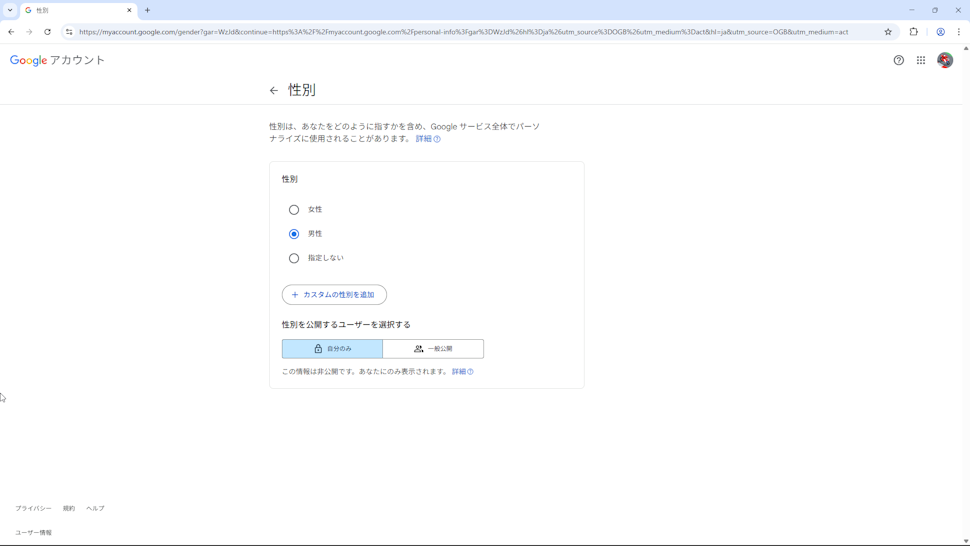Viewport: 970px width, 546px height.
Task: Open the browser extensions puzzle icon
Action: pyautogui.click(x=913, y=32)
